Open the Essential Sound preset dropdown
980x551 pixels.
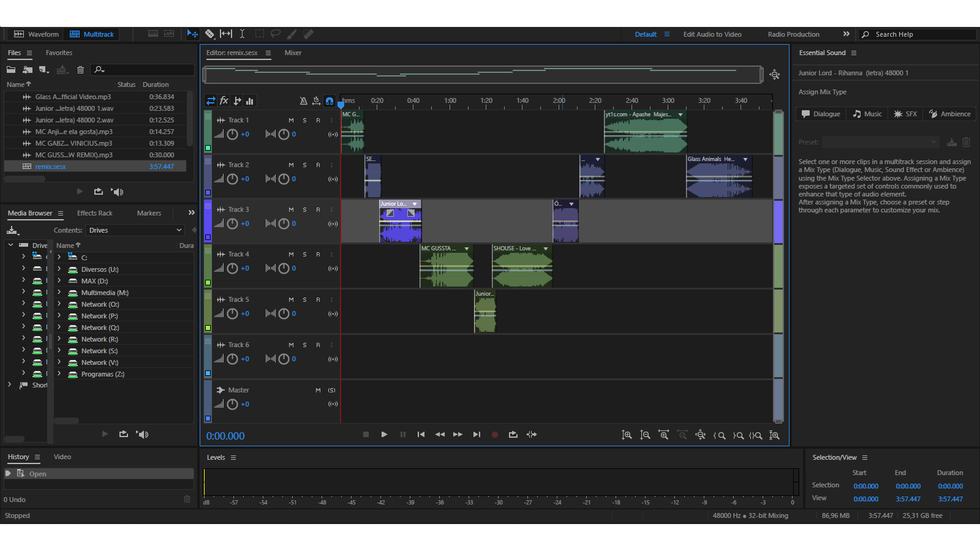pos(880,142)
